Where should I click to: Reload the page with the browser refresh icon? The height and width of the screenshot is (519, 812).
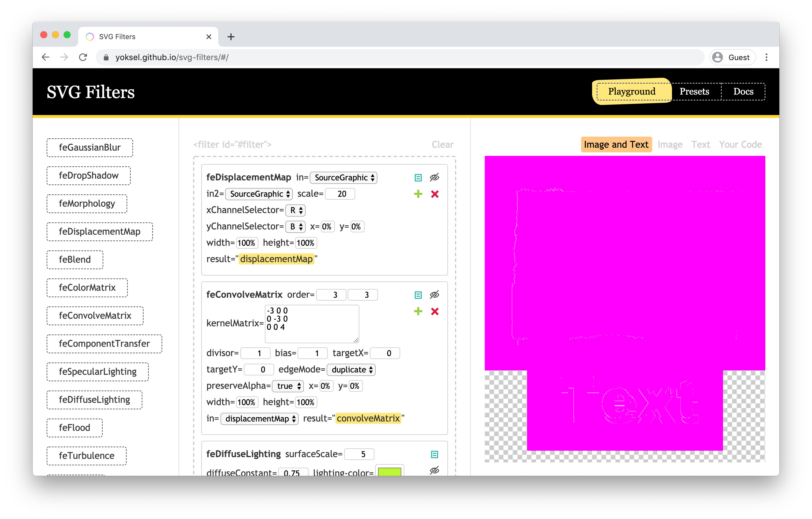click(83, 58)
